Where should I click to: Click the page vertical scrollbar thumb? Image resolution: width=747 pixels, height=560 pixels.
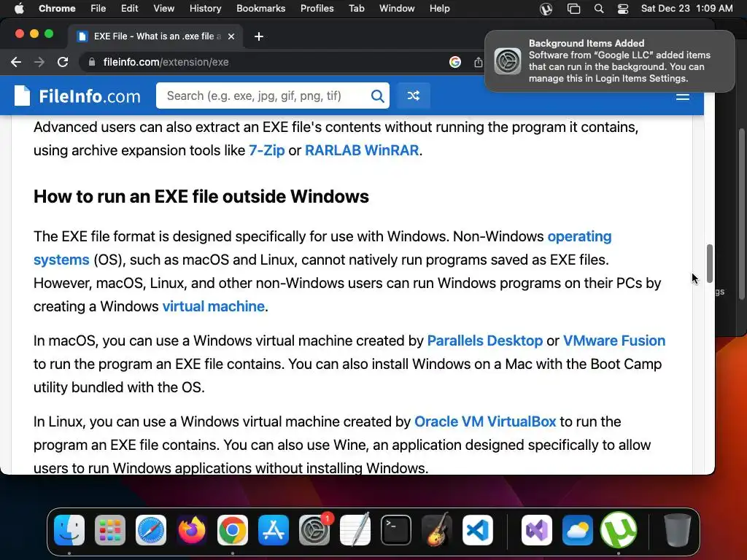pos(709,263)
